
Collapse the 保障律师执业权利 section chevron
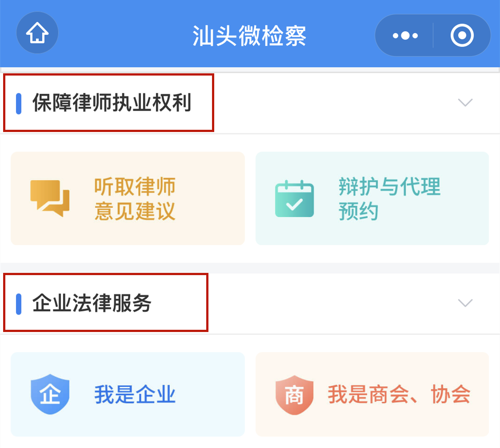[465, 103]
